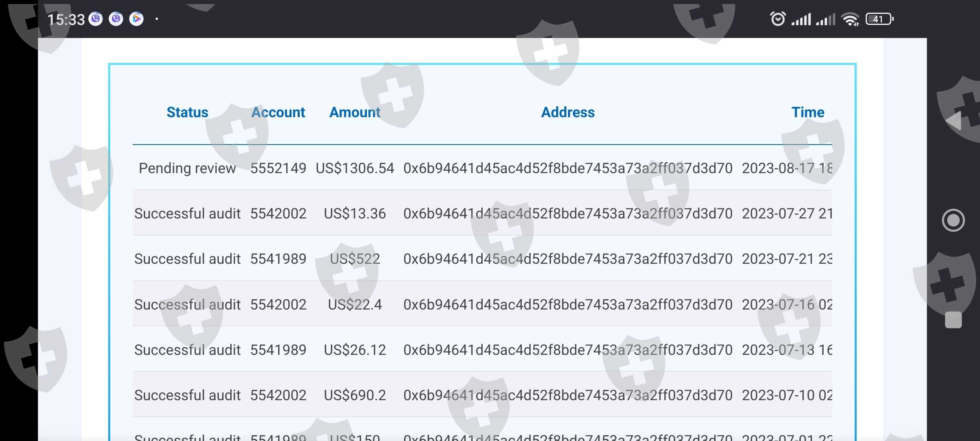Tap the Wi-Fi status icon
This screenshot has width=980, height=441.
click(x=851, y=19)
